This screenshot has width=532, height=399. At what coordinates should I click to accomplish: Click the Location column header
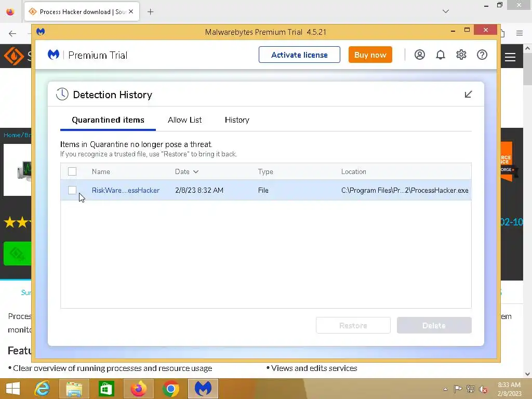coord(353,171)
